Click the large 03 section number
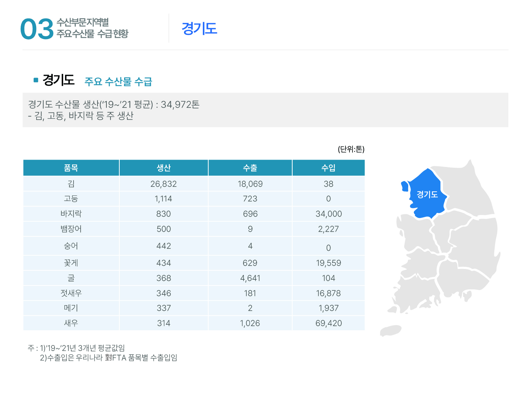This screenshot has width=532, height=399. click(37, 29)
